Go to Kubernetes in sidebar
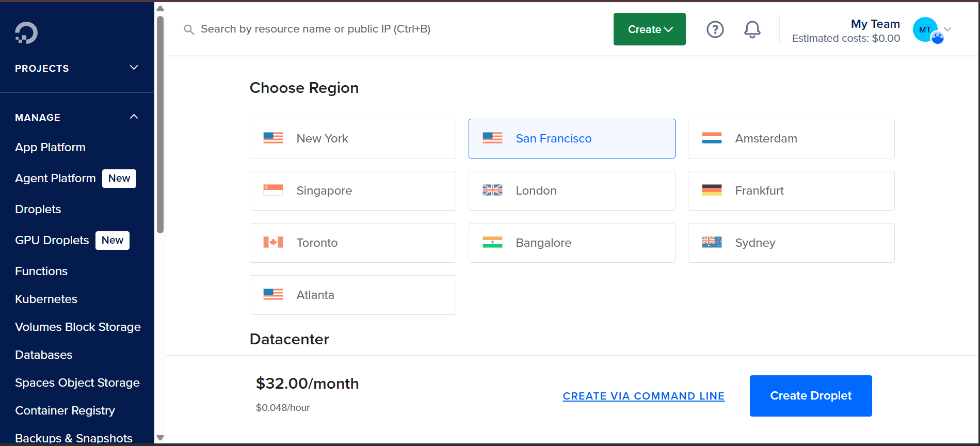 (x=46, y=299)
